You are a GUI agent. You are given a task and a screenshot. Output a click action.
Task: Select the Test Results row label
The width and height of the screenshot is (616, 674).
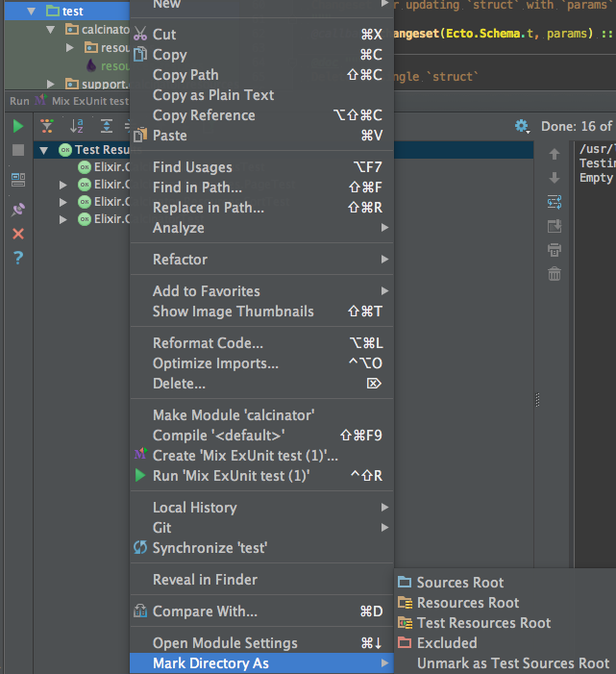pyautogui.click(x=102, y=150)
